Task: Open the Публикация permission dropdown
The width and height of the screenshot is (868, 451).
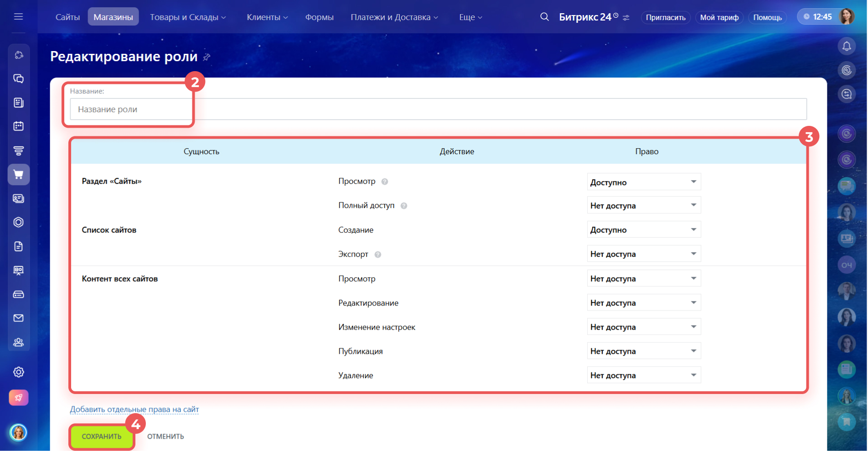Action: tap(643, 351)
